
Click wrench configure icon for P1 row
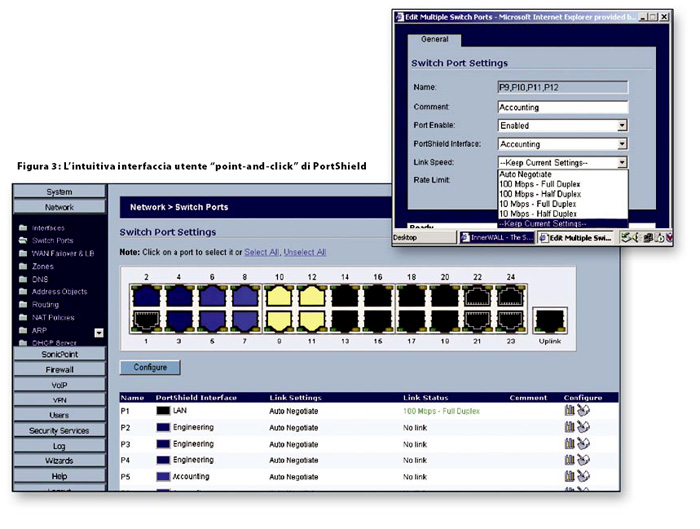coord(583,410)
